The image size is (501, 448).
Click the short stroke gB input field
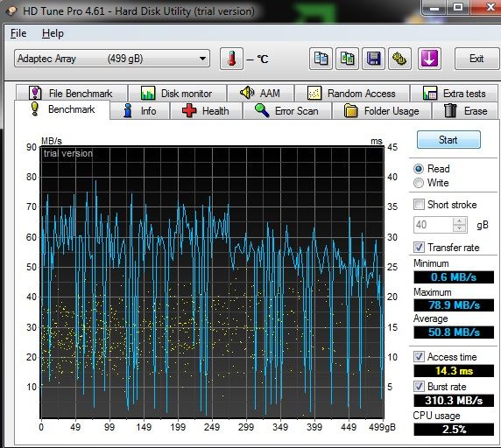434,225
